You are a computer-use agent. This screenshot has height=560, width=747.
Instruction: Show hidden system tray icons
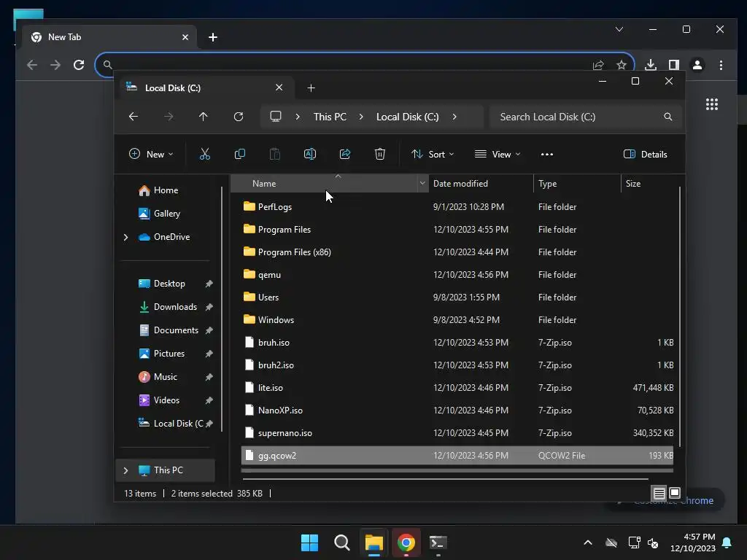pos(588,542)
